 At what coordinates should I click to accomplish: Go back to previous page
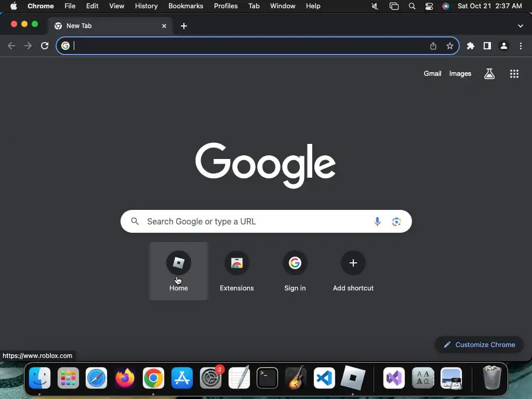(x=11, y=46)
